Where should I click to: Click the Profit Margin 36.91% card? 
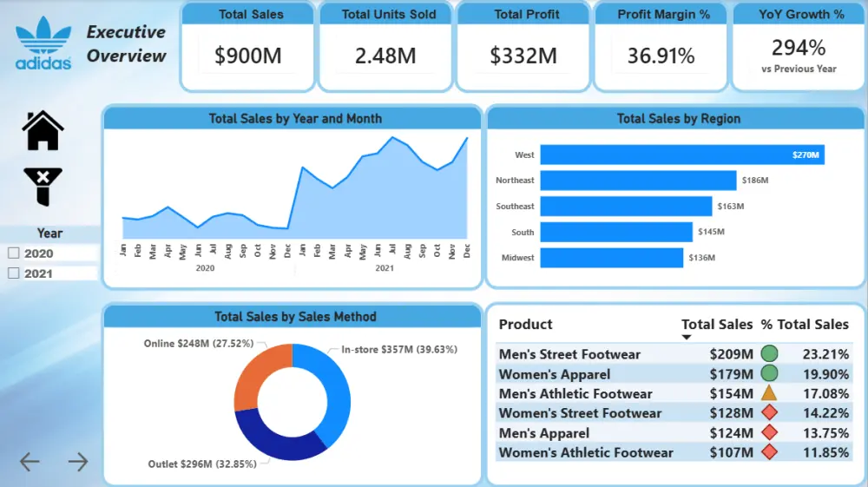[661, 47]
